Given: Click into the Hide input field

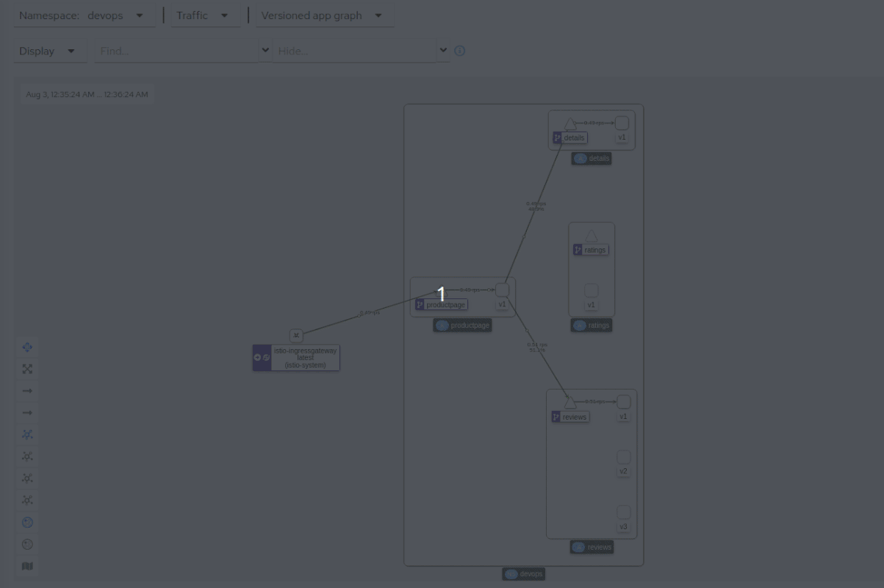Looking at the screenshot, I should pos(356,51).
